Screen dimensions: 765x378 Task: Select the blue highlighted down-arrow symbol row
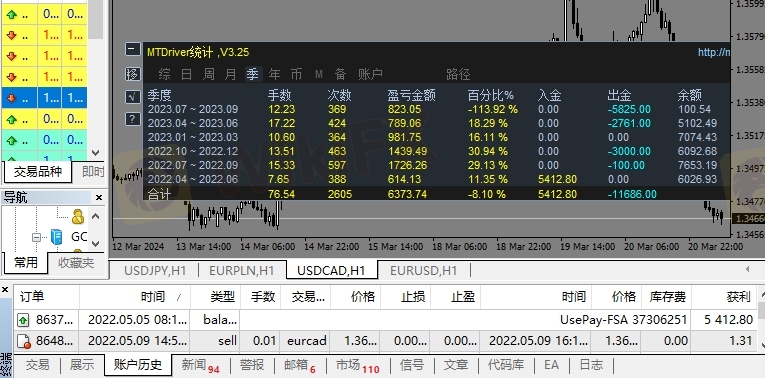(44, 98)
